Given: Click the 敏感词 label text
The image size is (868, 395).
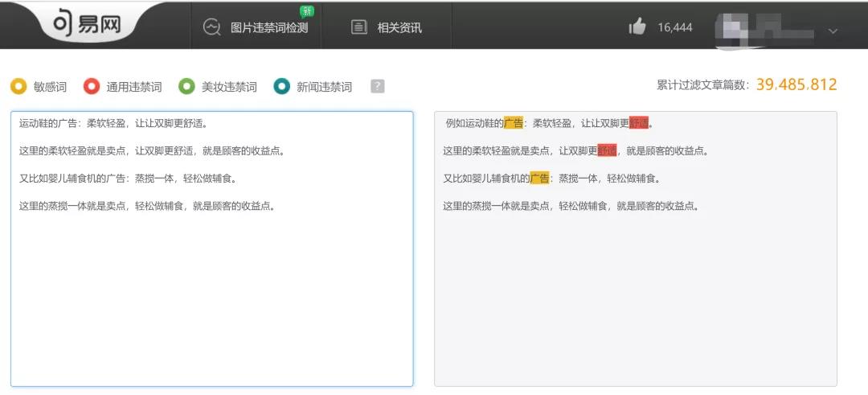Looking at the screenshot, I should pos(50,87).
